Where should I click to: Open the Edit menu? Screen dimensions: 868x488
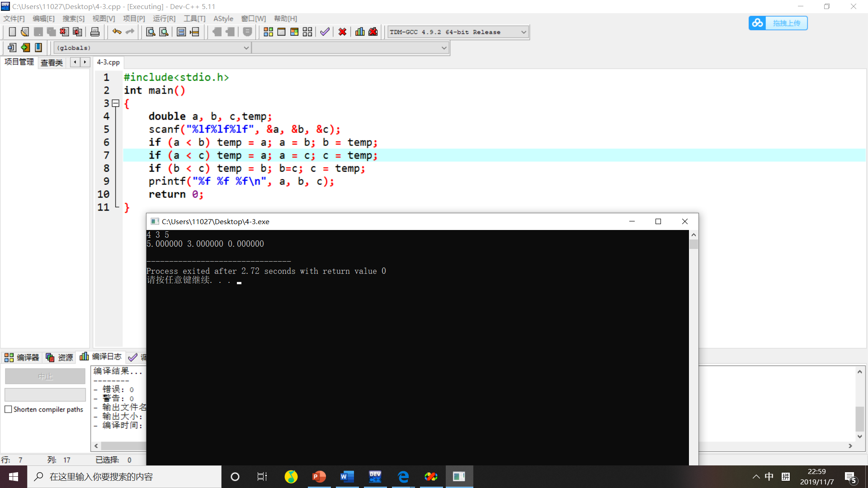pyautogui.click(x=43, y=19)
